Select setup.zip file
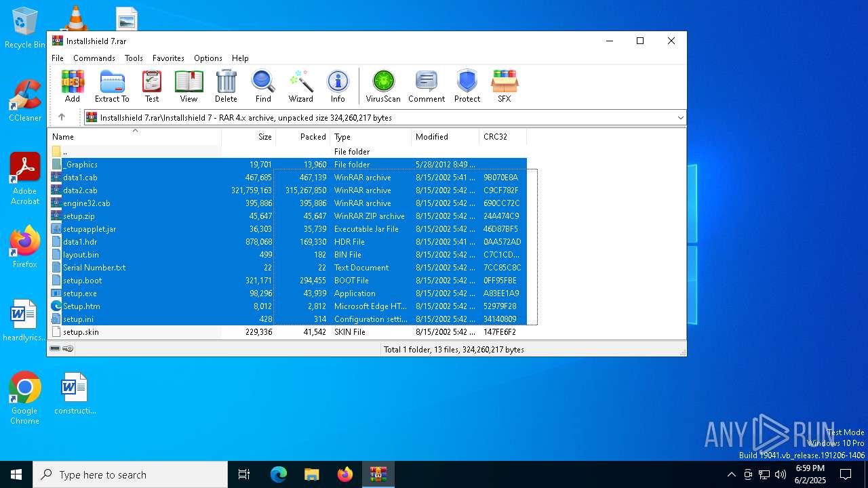The image size is (868, 488). (x=288, y=216)
